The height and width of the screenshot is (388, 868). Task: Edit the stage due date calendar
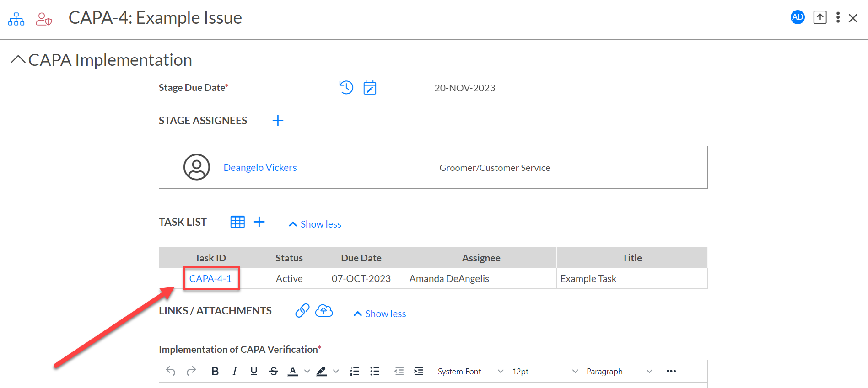point(370,87)
